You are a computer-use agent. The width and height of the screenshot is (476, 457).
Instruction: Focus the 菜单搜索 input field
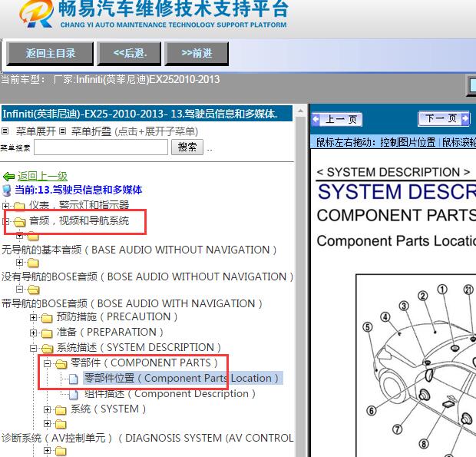[x=101, y=147]
